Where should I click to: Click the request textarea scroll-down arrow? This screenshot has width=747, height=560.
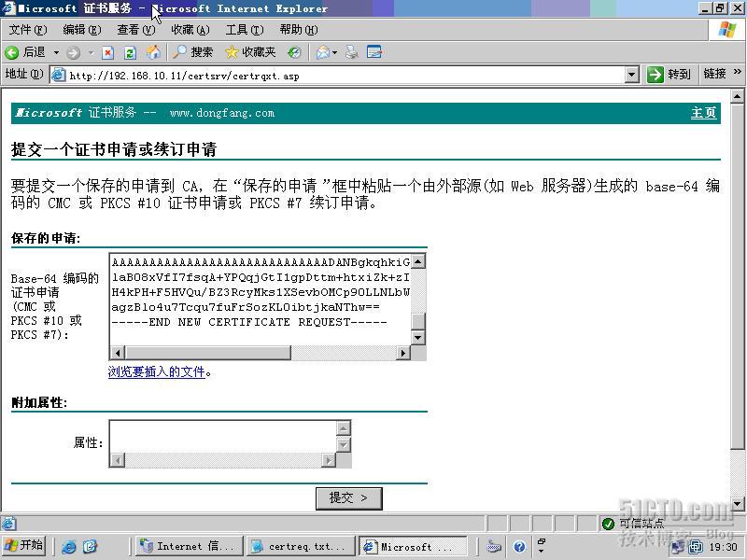tap(417, 338)
